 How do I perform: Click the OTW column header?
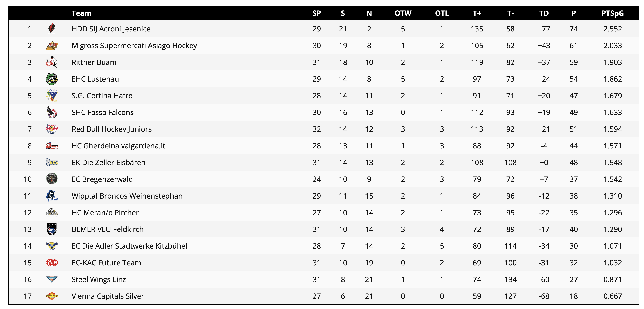pos(403,13)
